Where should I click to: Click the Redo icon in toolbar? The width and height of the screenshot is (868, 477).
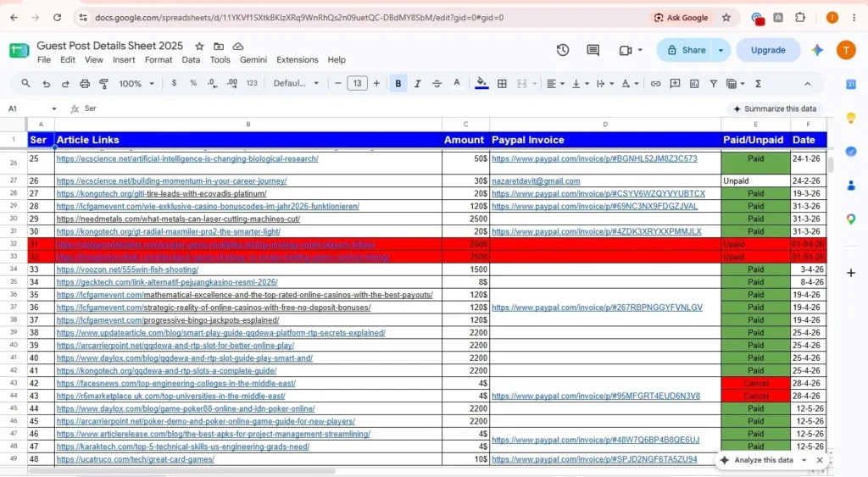[65, 84]
